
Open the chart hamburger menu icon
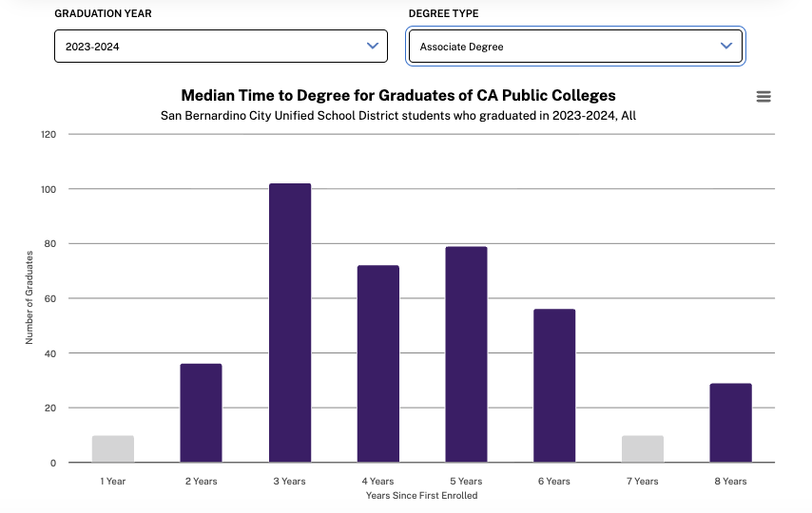click(x=763, y=97)
